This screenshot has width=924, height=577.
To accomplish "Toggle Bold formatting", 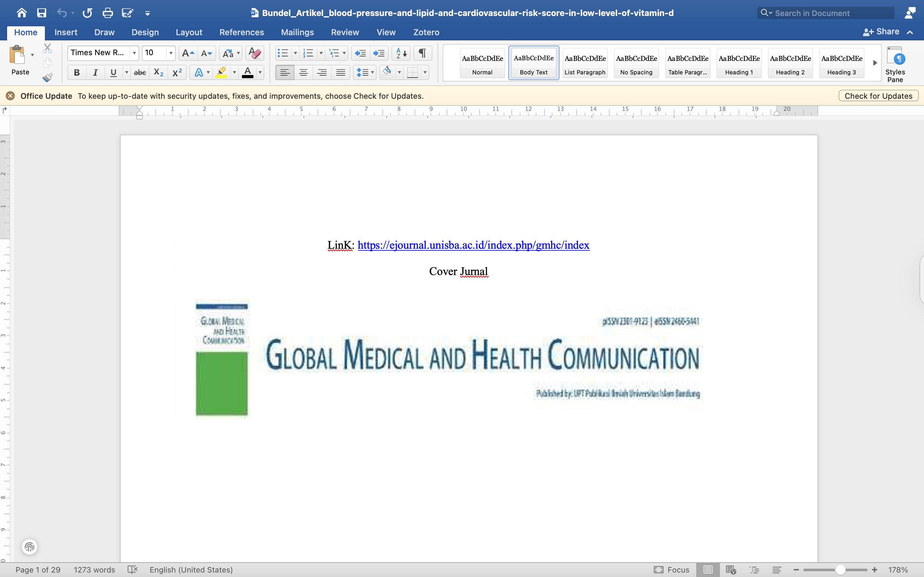I will [x=77, y=72].
